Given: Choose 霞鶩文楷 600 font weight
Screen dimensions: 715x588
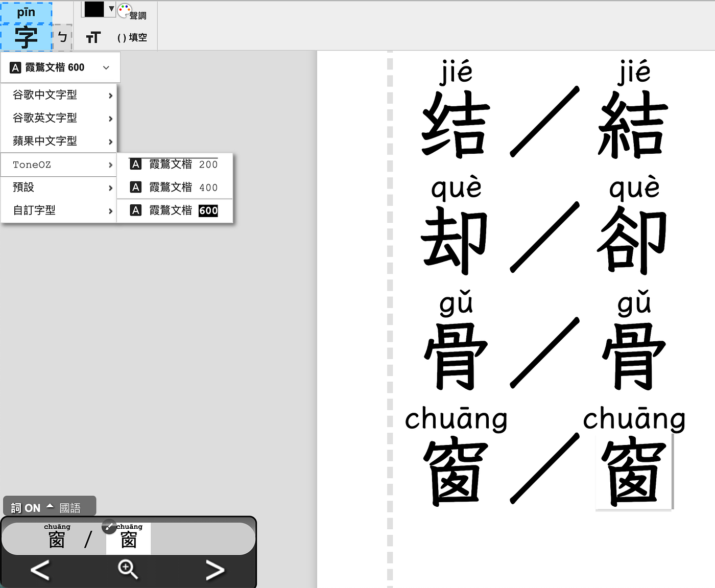Looking at the screenshot, I should [175, 210].
